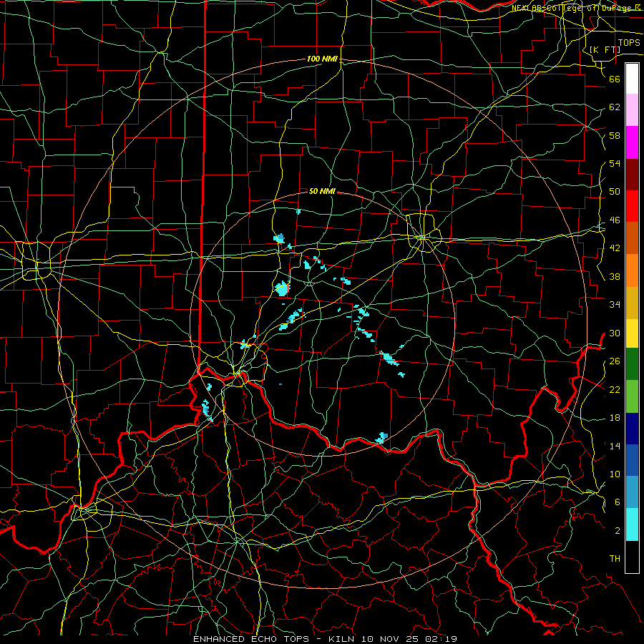Pick the light pink legend swatch
The image size is (644, 644).
click(632, 110)
